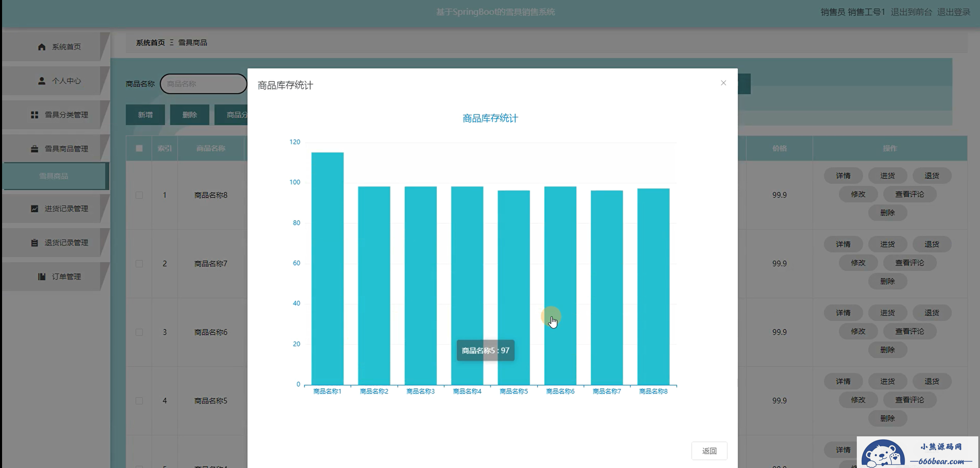
Task: Check the checkbox for row 商品名称6
Action: [x=139, y=332]
